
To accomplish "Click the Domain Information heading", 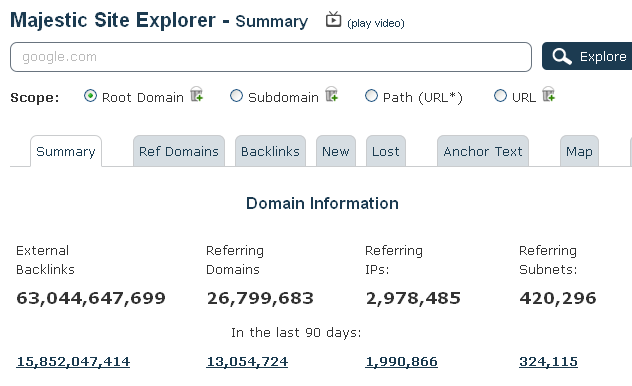I will [x=322, y=203].
